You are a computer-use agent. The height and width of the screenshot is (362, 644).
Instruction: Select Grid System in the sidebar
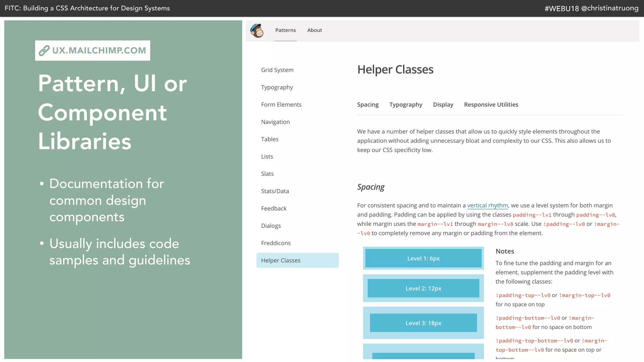click(277, 70)
